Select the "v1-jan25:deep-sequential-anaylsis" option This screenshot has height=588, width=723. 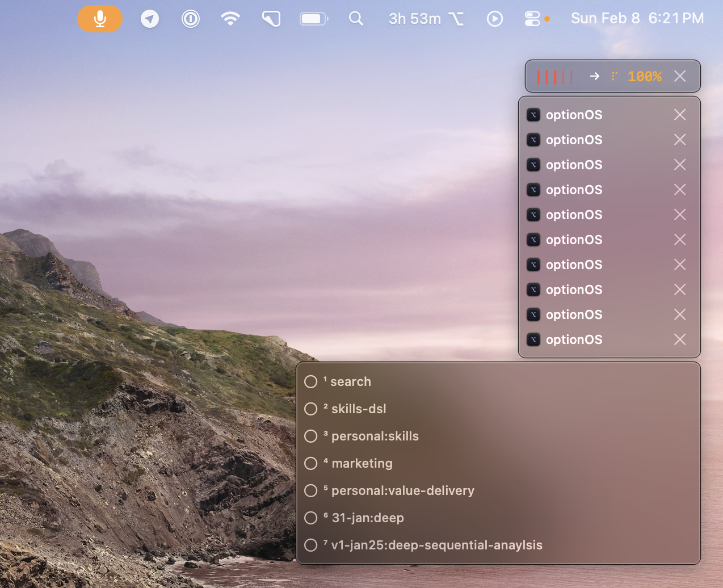[310, 545]
